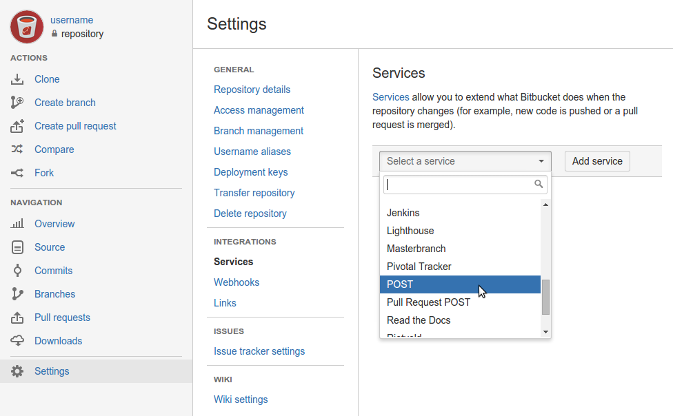Go to Commits page
Image resolution: width=673 pixels, height=416 pixels.
(x=53, y=270)
